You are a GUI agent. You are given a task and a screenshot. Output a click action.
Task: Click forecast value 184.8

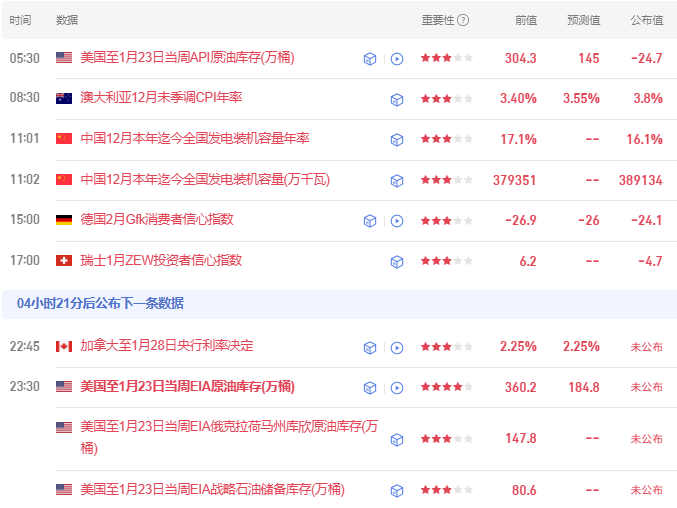coord(584,387)
